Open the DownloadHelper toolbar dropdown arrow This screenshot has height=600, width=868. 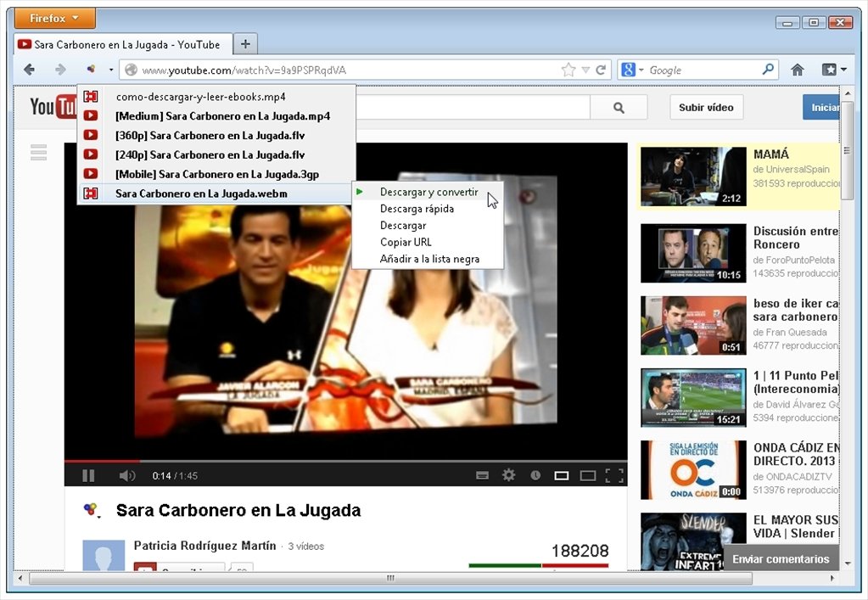click(111, 70)
